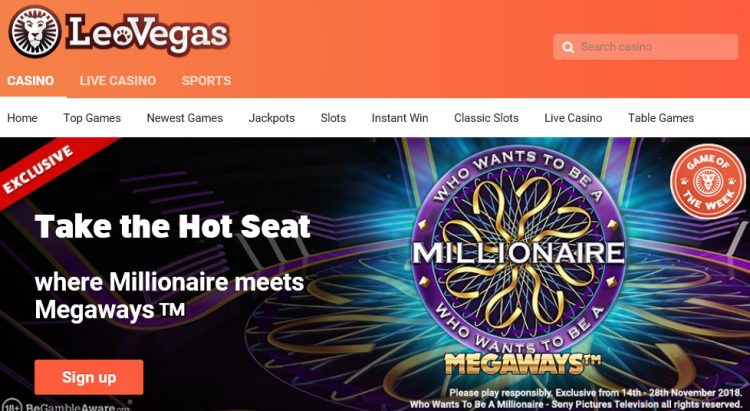Viewport: 750px width, 411px height.
Task: Go to Home in the navigation
Action: coord(22,118)
